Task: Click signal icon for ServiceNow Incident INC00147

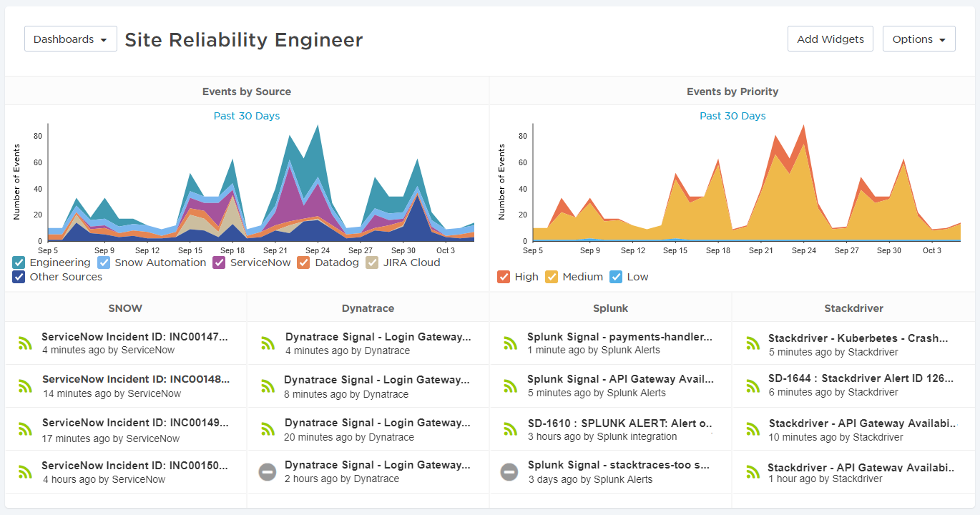Action: coord(25,343)
